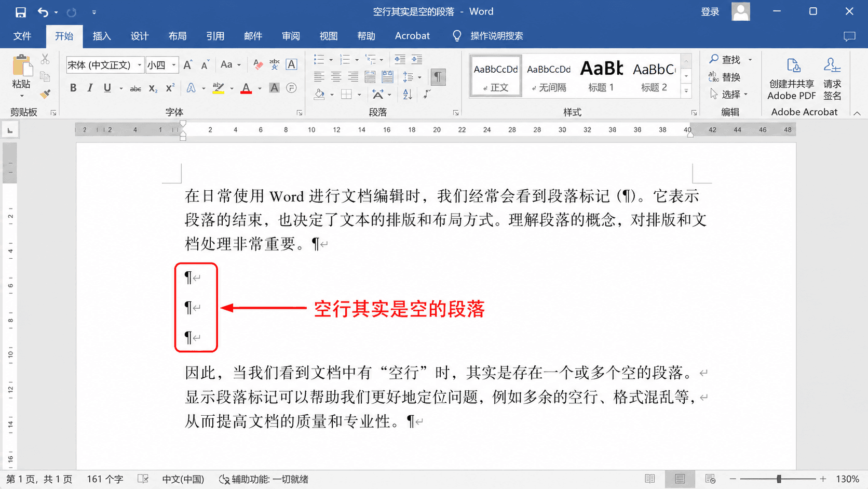Apply 无间隔 style

[x=549, y=76]
